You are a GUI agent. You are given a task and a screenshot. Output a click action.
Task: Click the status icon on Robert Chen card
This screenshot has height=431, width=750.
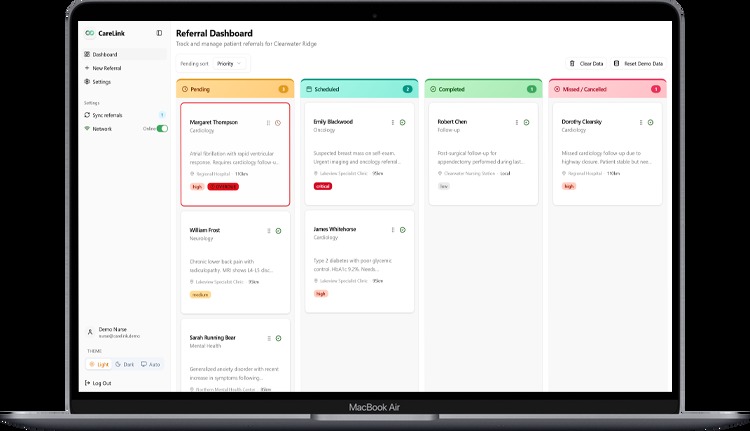click(x=526, y=122)
